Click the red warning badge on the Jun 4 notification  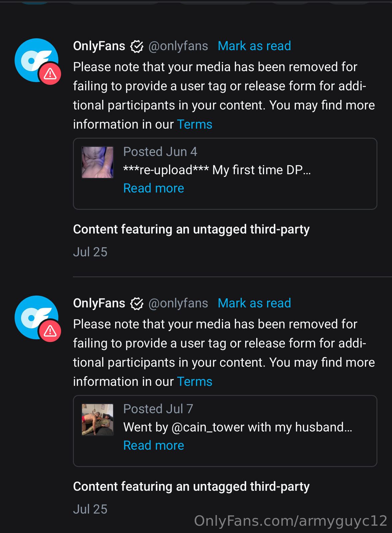point(50,74)
